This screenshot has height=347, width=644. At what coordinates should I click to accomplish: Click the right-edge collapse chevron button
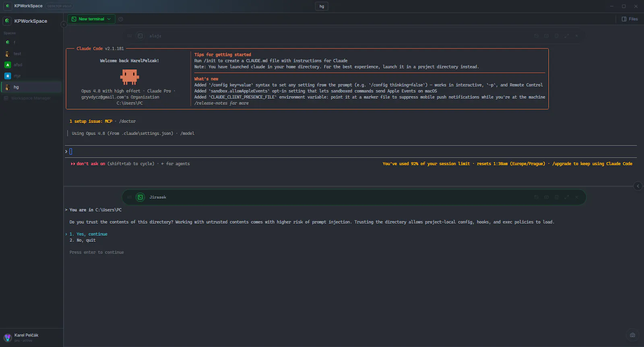pyautogui.click(x=638, y=186)
